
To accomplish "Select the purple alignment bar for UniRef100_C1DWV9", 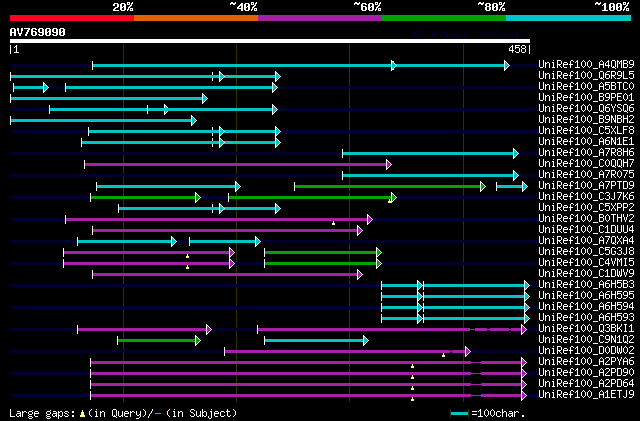I will 228,275.
